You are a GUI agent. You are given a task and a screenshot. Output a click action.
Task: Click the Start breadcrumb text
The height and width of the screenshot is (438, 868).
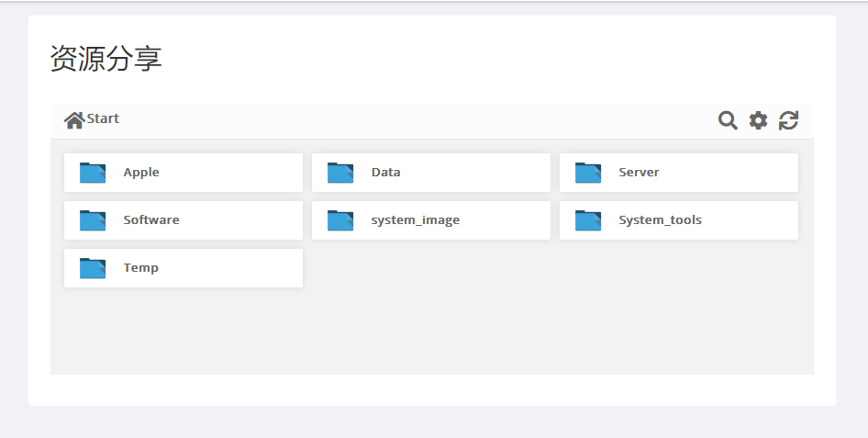[x=103, y=118]
